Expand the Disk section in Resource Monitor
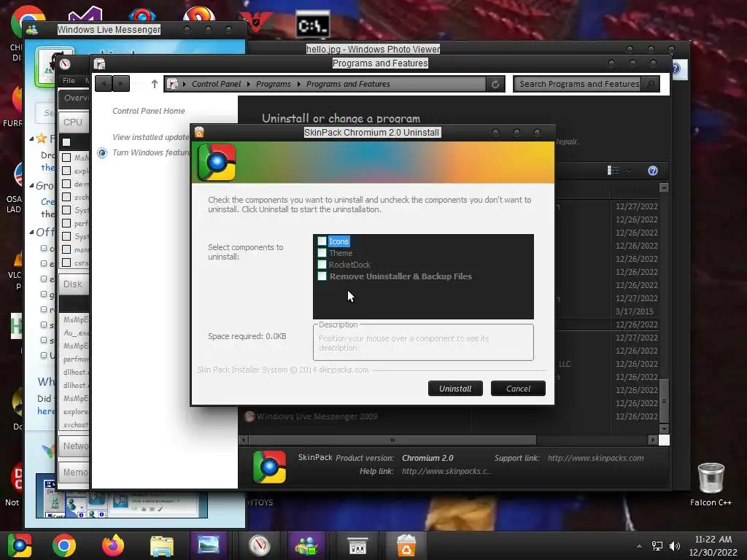Image resolution: width=747 pixels, height=560 pixels. (x=74, y=284)
